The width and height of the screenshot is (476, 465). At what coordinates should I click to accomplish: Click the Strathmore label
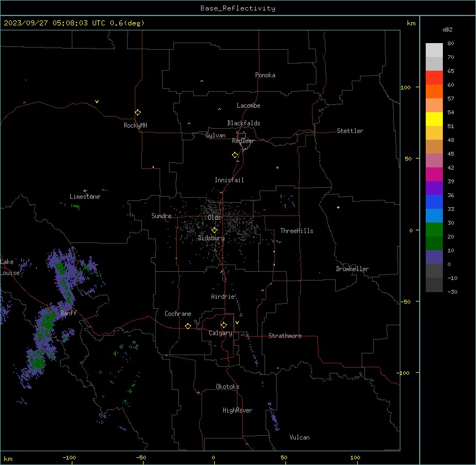tap(285, 336)
